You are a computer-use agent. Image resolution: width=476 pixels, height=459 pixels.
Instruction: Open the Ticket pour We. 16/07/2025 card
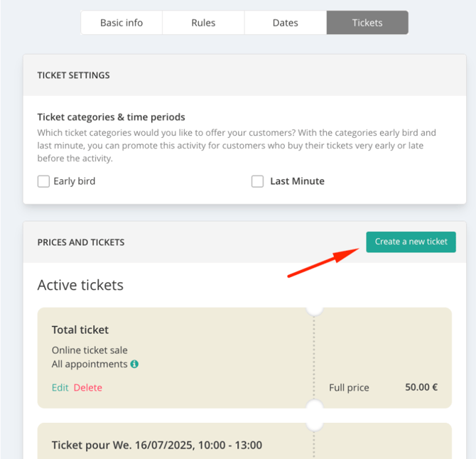[156, 445]
